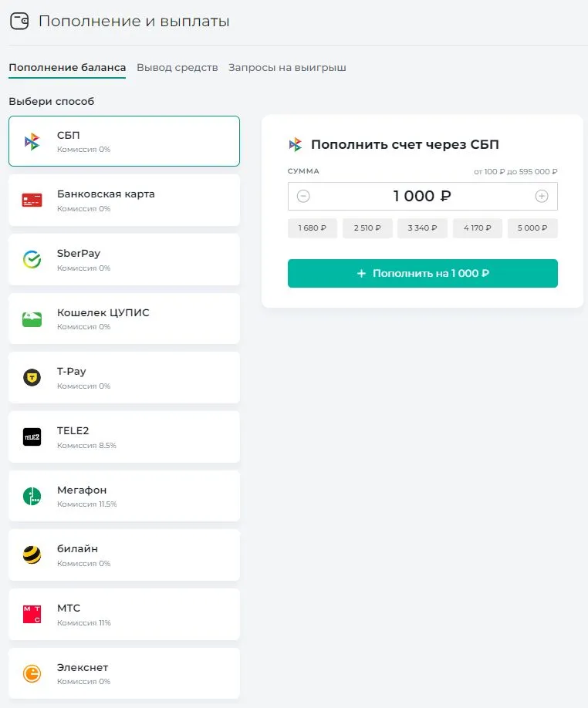This screenshot has height=708, width=588.
Task: Click the SBP logo icon in payment list
Action: point(32,141)
